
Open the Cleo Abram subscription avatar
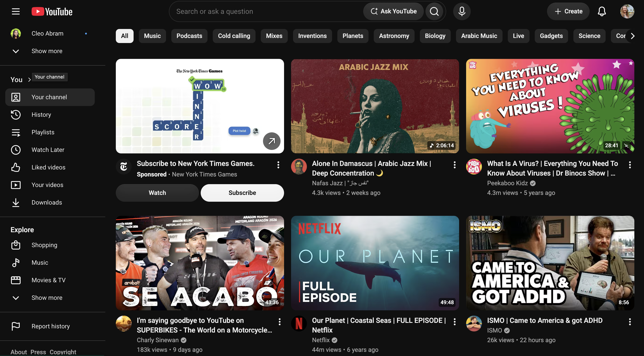(16, 34)
